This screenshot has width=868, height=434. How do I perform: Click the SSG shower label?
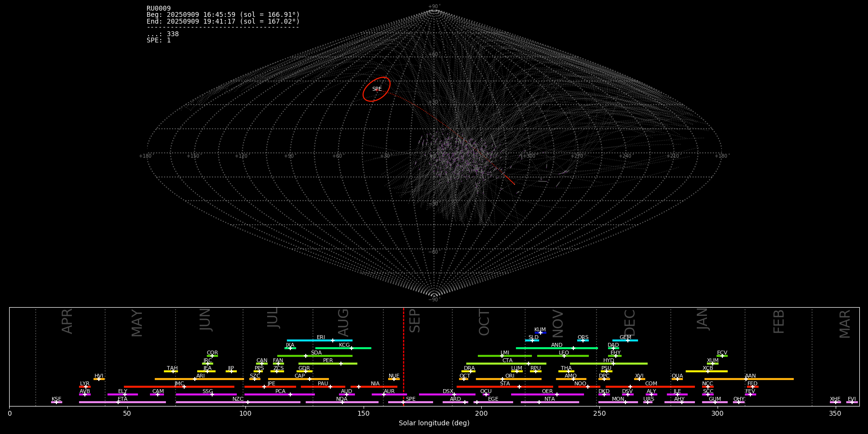[207, 392]
